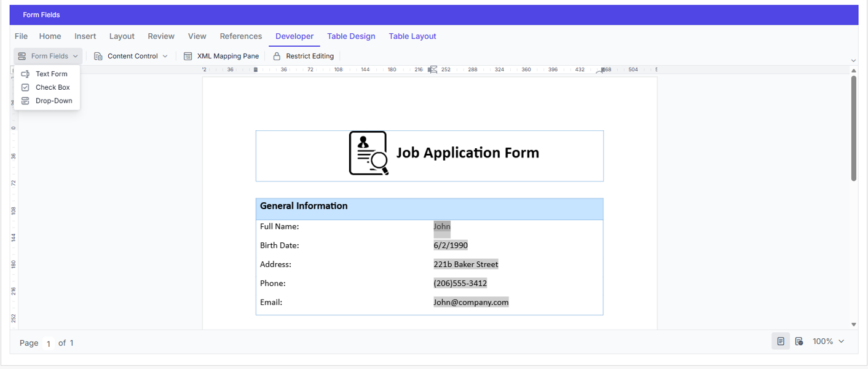Viewport: 868px width, 369px height.
Task: Open the Table Design tab
Action: click(x=351, y=36)
